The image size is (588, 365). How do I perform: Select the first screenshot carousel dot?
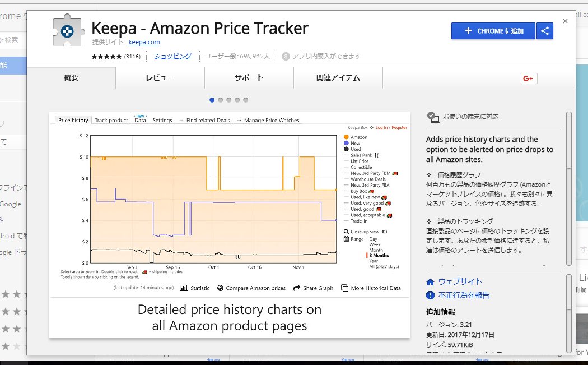(x=212, y=100)
